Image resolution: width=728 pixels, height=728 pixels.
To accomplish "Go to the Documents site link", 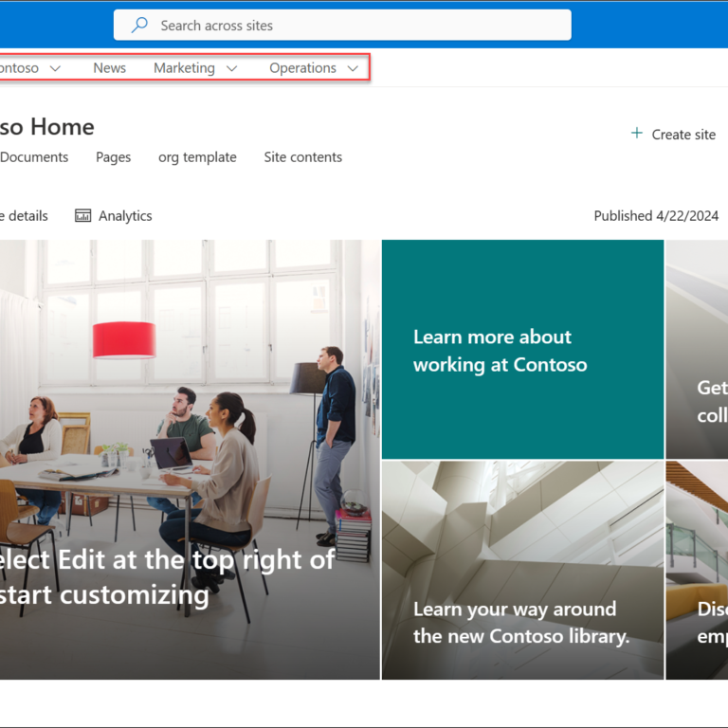I will pos(34,157).
